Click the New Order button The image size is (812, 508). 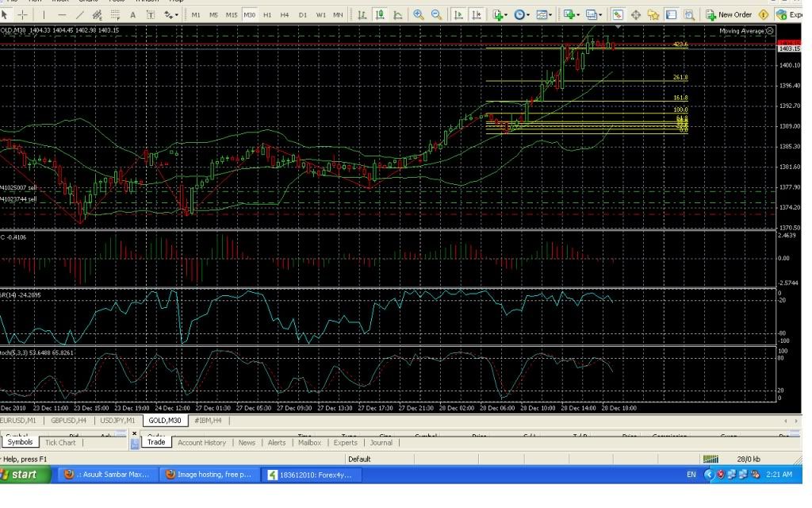coord(729,14)
